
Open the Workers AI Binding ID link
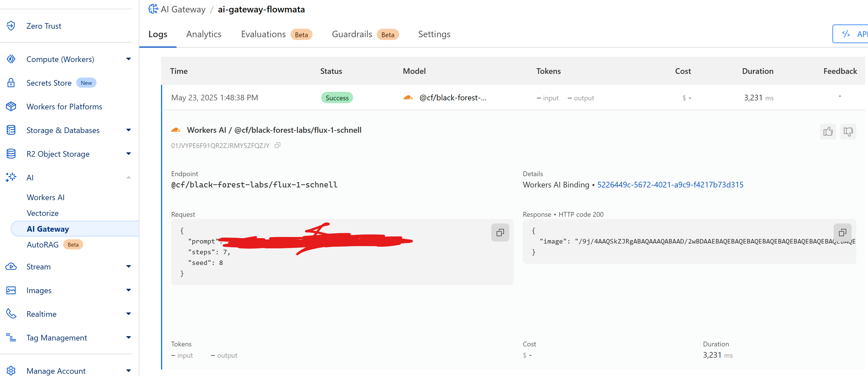click(670, 185)
